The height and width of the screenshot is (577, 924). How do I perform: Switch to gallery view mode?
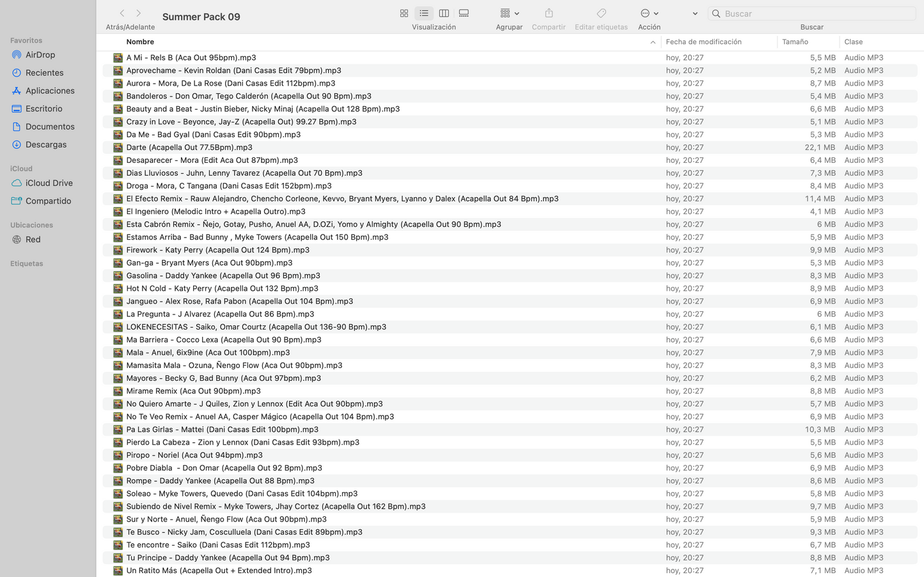(464, 13)
